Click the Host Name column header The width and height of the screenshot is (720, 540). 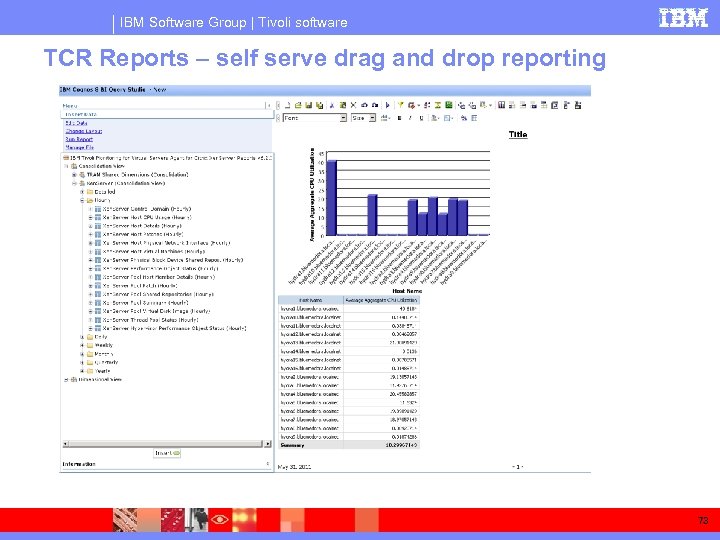click(310, 300)
